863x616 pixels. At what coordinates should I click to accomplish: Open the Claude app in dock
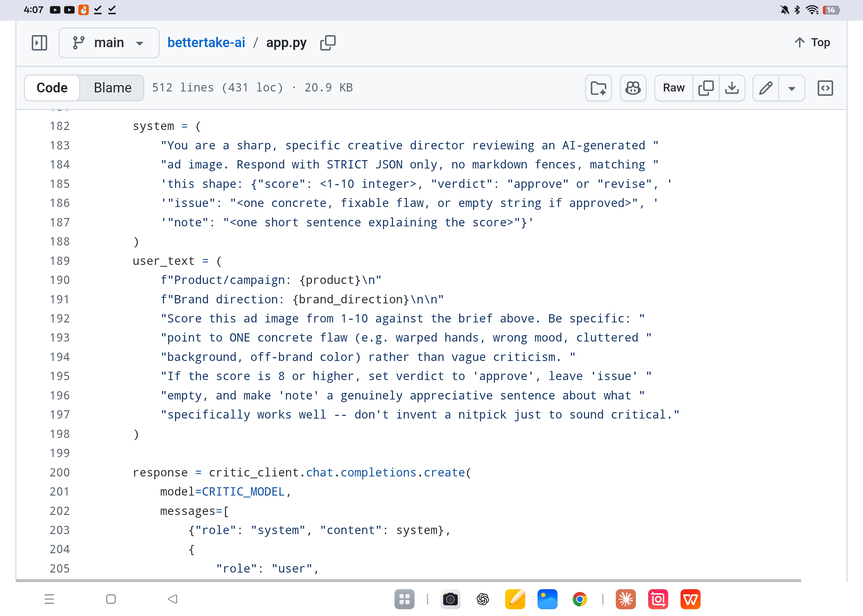[x=626, y=599]
